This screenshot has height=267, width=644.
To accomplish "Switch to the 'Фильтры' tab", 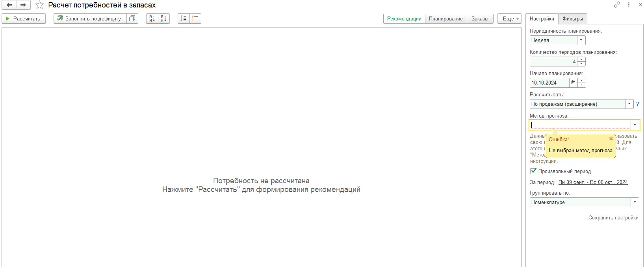I will (572, 18).
